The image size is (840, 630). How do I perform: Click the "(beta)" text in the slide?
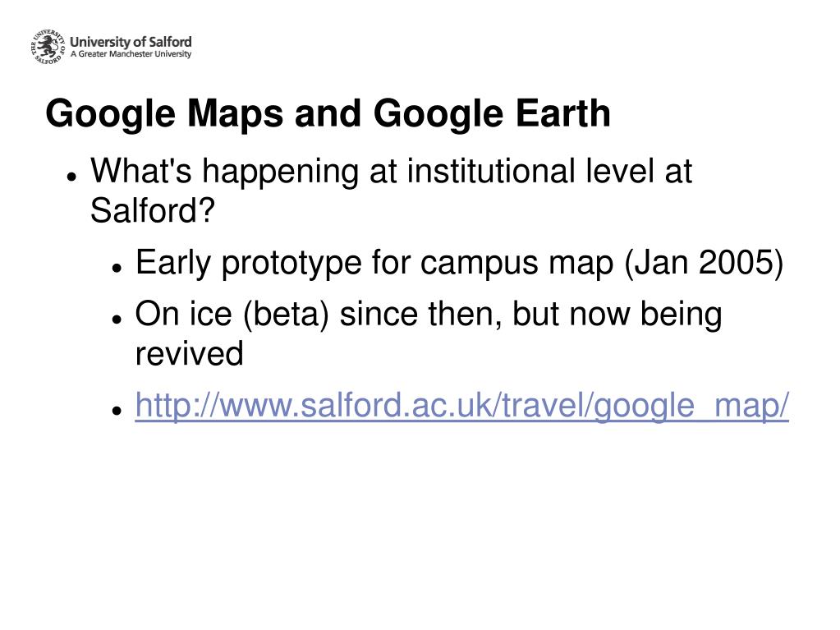(286, 315)
